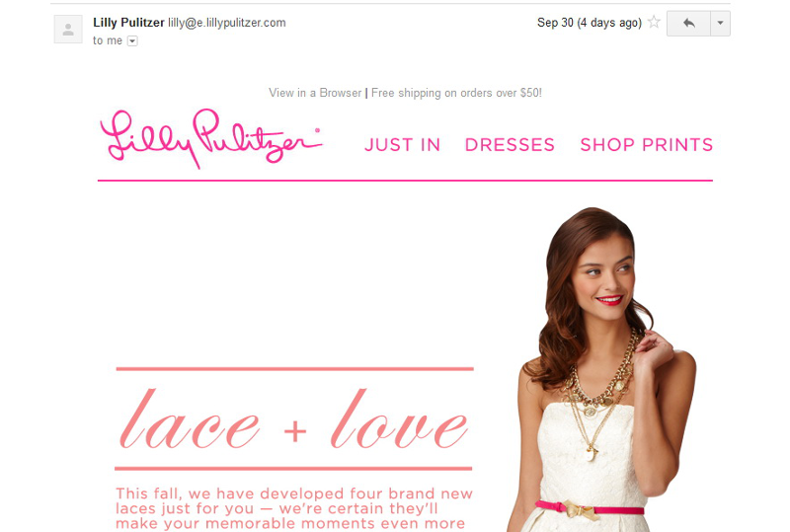This screenshot has width=790, height=532.
Task: Click the 'Sep 30 (4 days ago)' date
Action: click(x=589, y=23)
